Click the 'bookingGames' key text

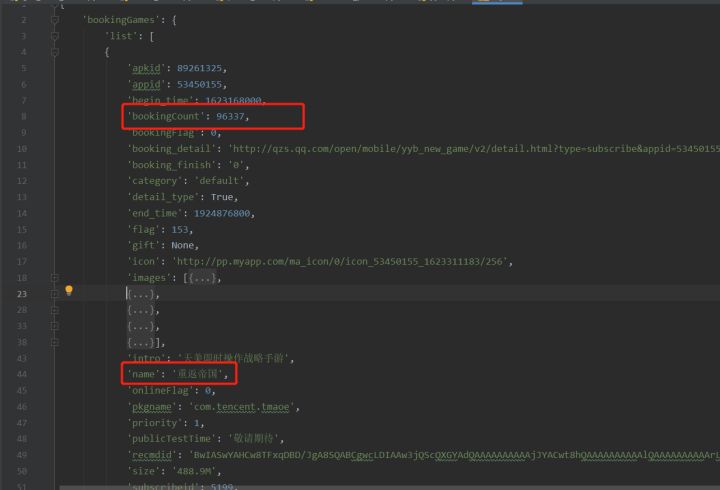(121, 20)
